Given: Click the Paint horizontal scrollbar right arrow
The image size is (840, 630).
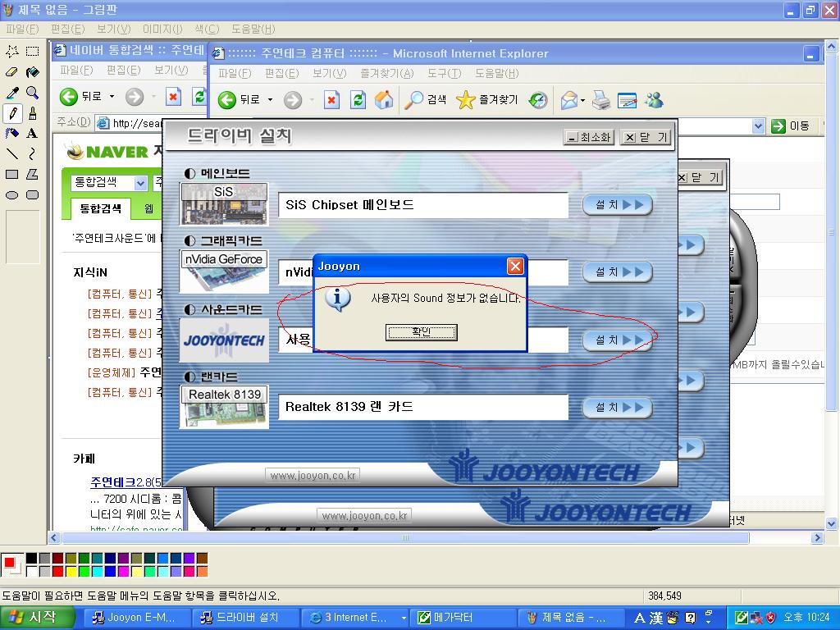Looking at the screenshot, I should tap(817, 537).
